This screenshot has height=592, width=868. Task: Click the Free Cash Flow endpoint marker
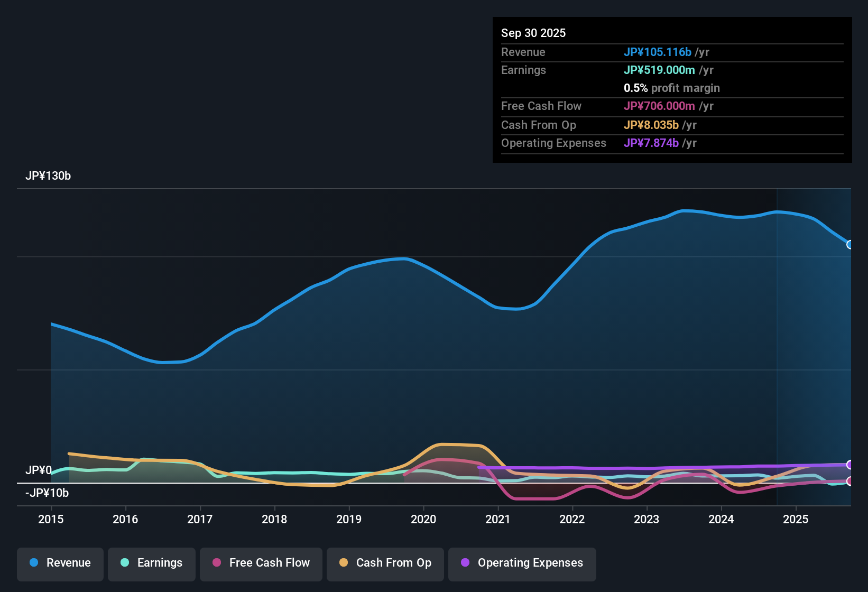point(850,481)
